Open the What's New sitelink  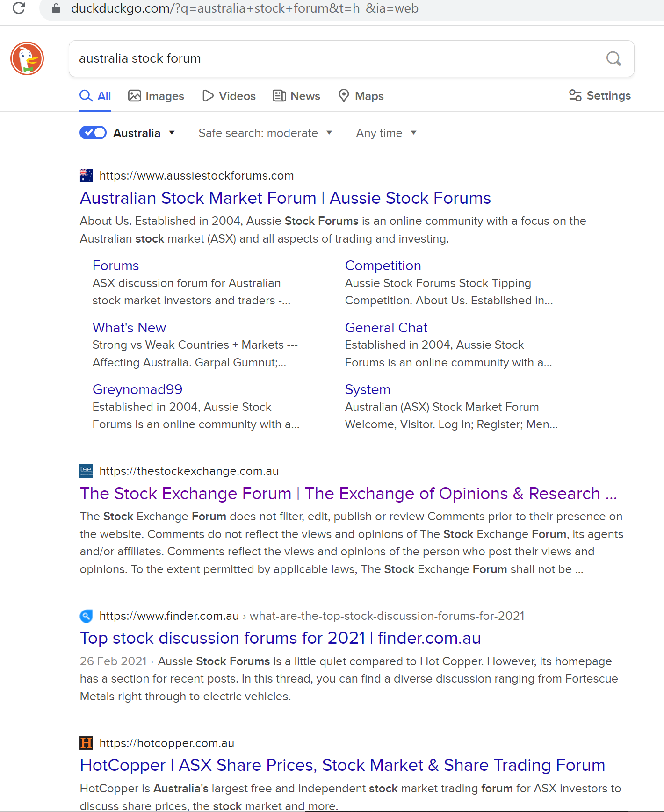click(x=129, y=328)
